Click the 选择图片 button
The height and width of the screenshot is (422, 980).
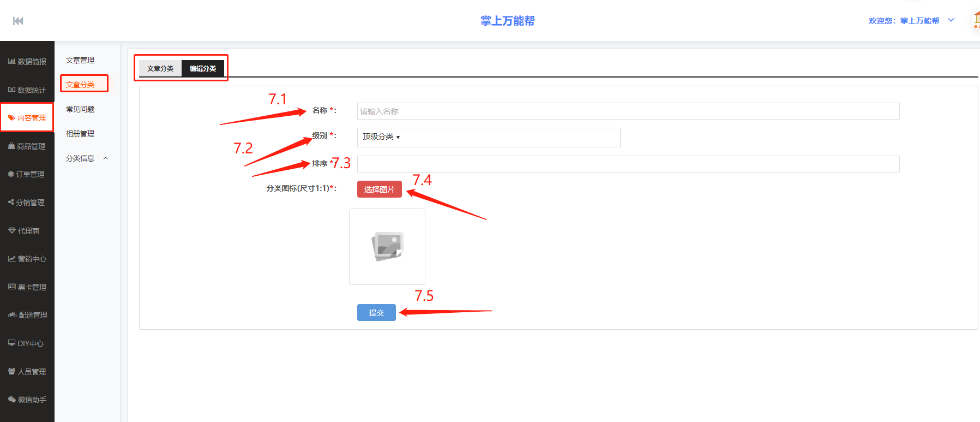pos(379,189)
